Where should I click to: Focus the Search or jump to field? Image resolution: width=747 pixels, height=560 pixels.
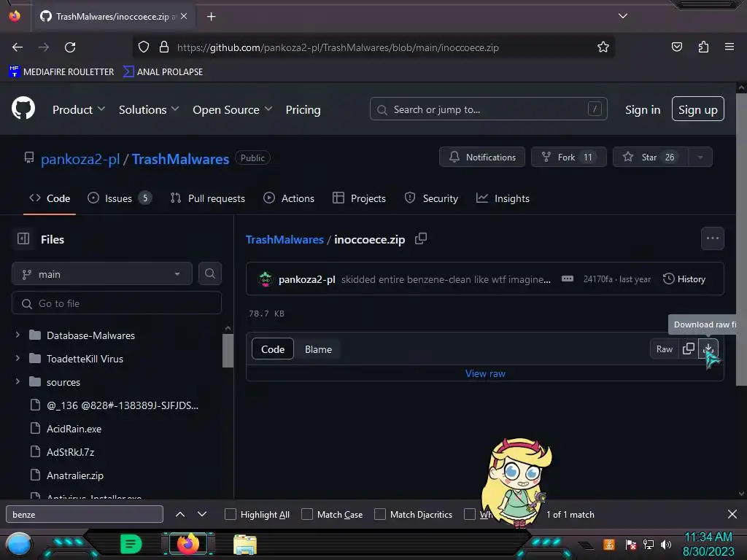[488, 109]
